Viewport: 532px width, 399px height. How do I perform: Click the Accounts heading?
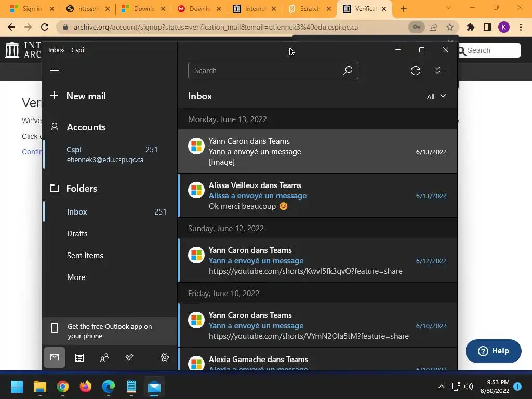coord(86,127)
